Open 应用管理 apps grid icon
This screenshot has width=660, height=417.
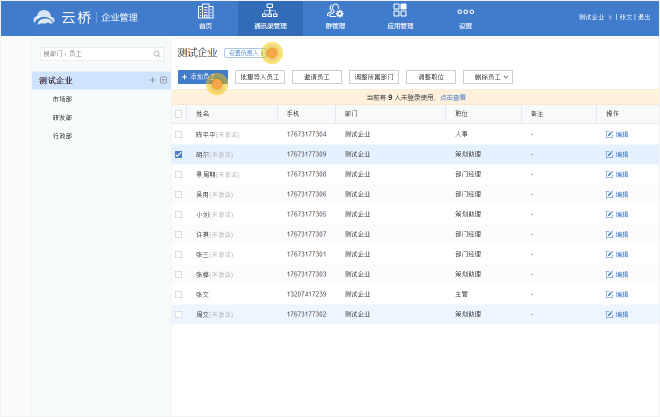click(x=400, y=10)
